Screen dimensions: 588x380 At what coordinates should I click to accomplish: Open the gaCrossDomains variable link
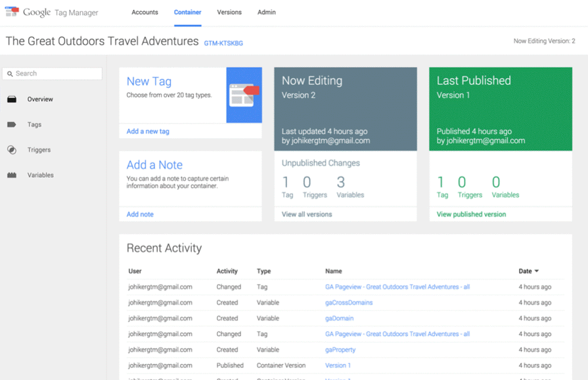click(x=349, y=302)
